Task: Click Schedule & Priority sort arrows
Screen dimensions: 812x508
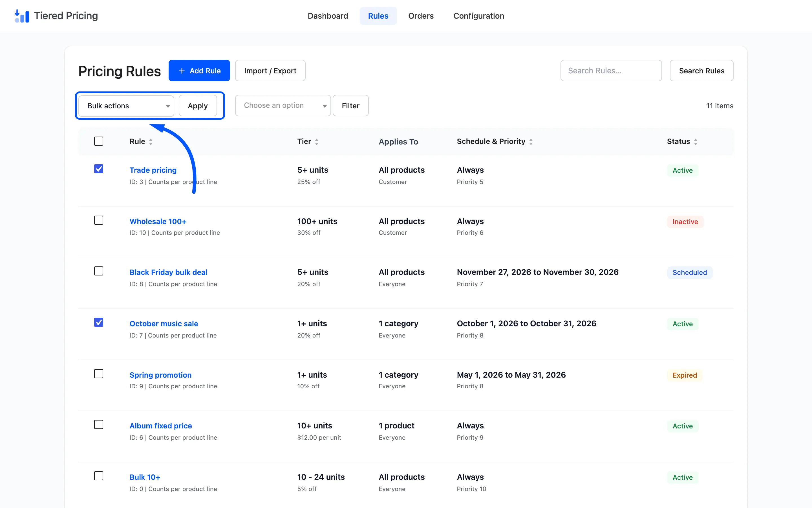Action: click(x=531, y=142)
